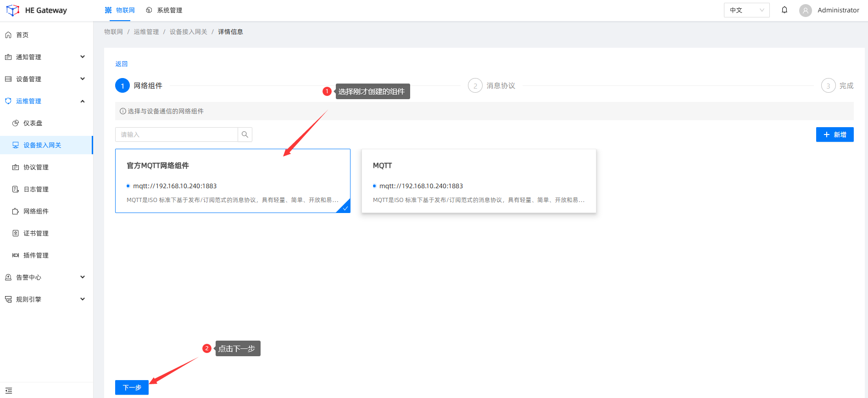Open 首页 in the sidebar
868x398 pixels.
coord(46,35)
